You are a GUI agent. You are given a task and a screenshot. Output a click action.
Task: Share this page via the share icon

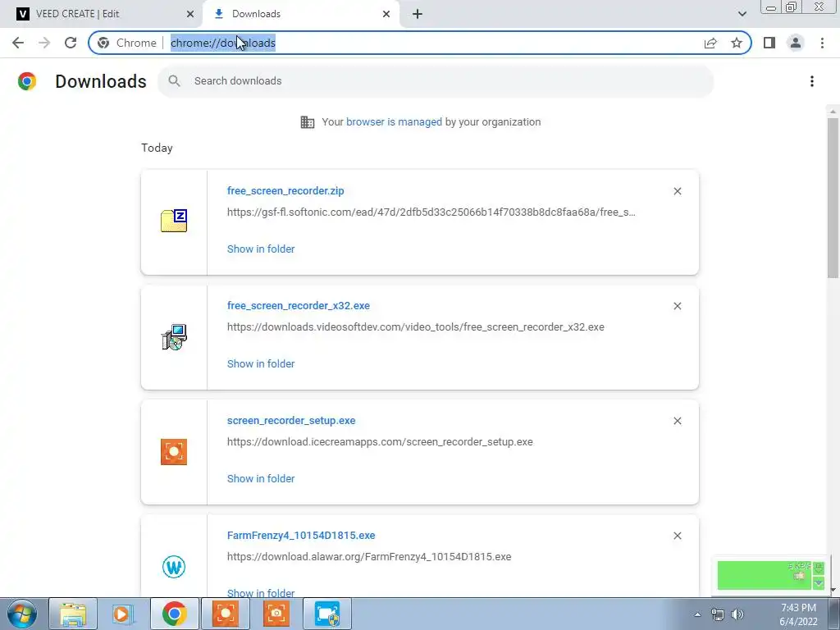[710, 43]
